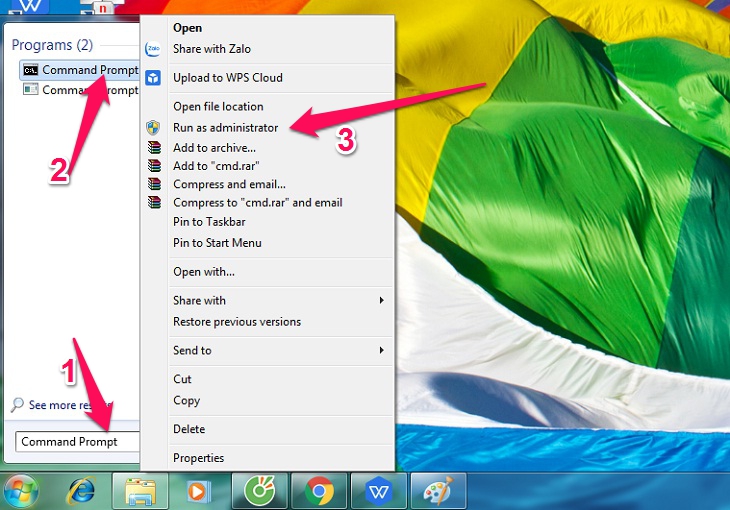
Task: Click the Windows Start button
Action: pos(20,491)
